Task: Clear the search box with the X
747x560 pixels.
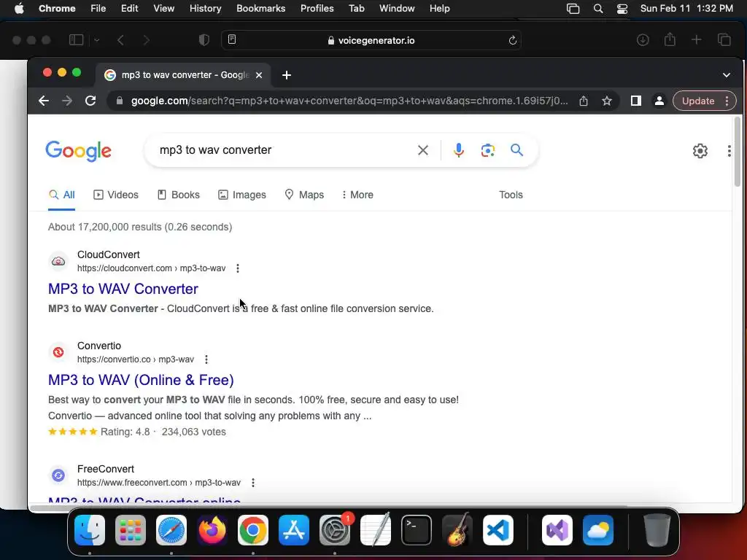Action: (x=422, y=150)
